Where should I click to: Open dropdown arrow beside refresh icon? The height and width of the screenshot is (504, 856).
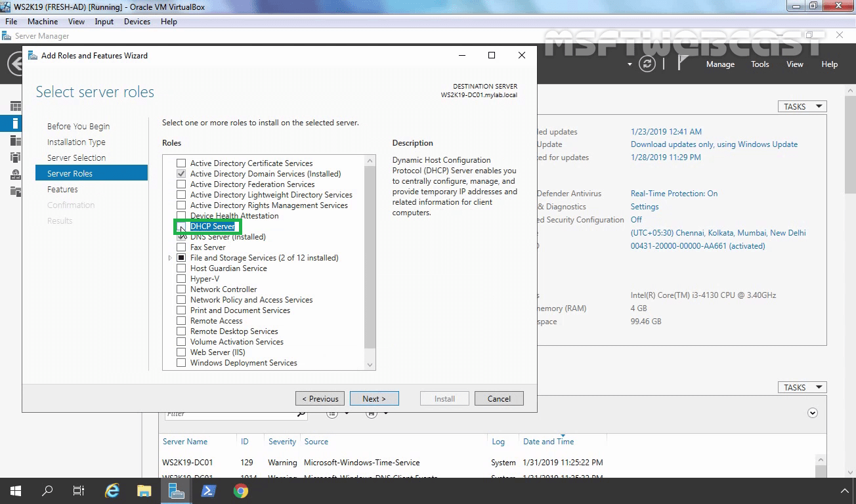point(630,64)
